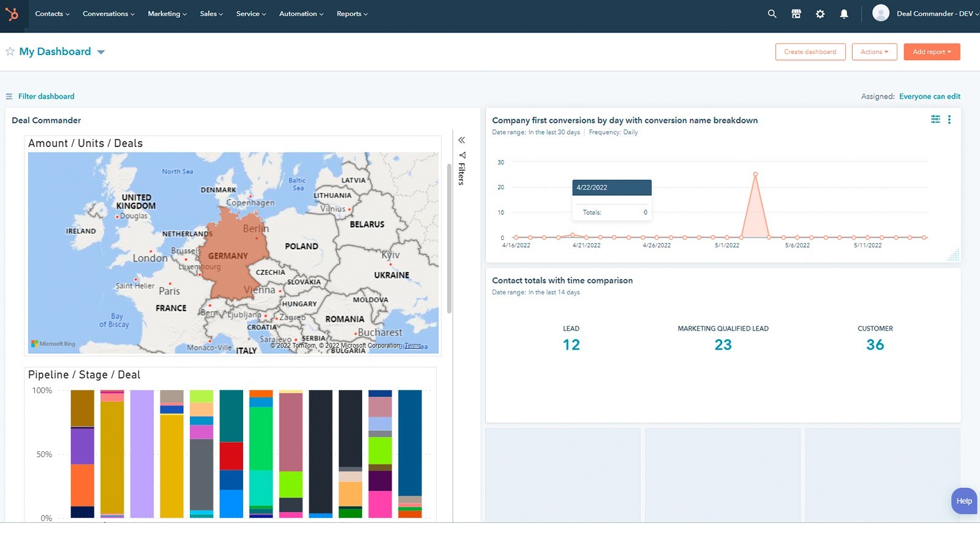
Task: Click the Help chat button
Action: tap(964, 501)
